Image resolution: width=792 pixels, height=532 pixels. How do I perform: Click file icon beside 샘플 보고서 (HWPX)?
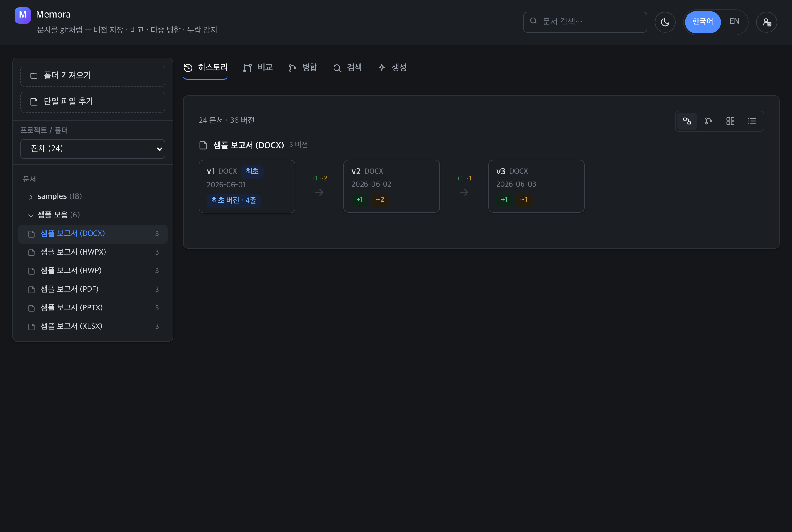pos(32,252)
